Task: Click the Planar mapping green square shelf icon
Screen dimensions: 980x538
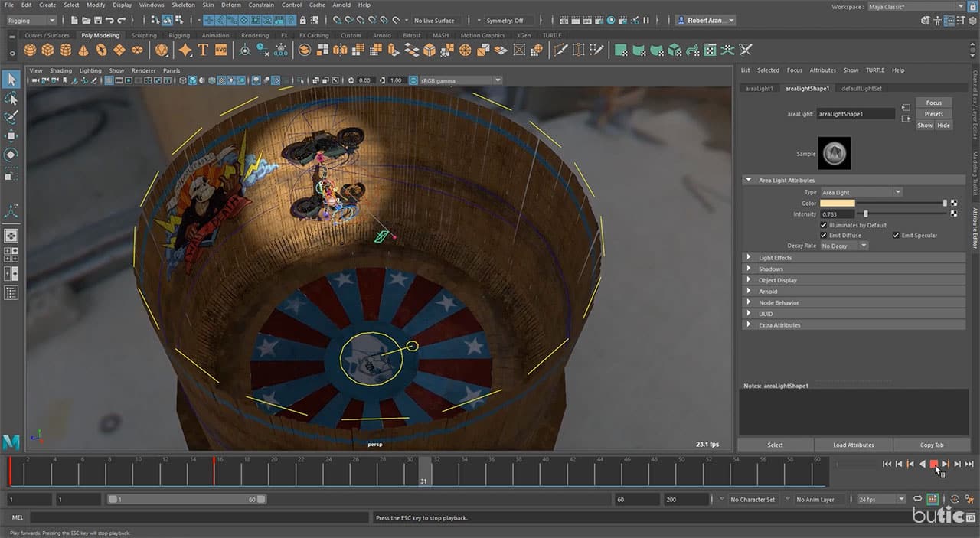Action: 620,50
